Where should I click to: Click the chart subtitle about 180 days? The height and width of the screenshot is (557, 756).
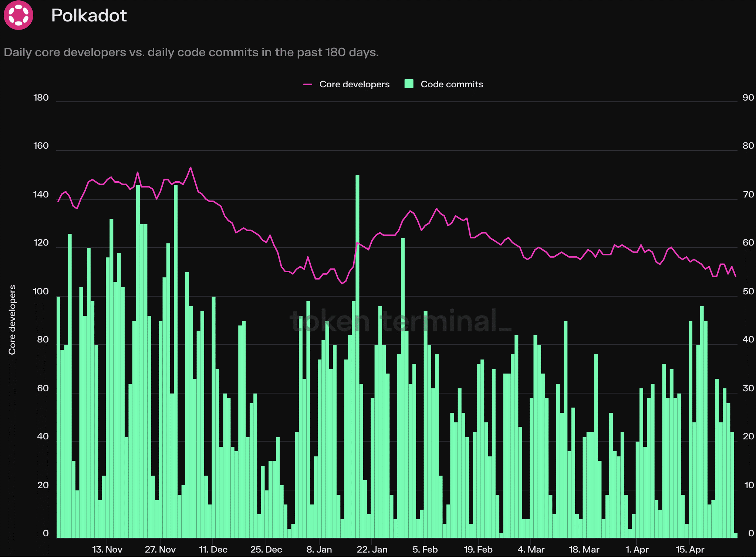[191, 52]
